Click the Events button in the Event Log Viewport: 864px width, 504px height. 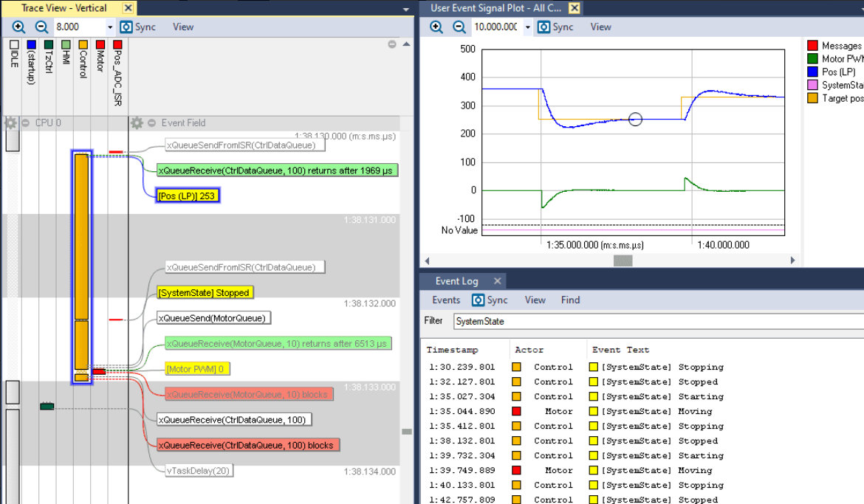pyautogui.click(x=445, y=300)
